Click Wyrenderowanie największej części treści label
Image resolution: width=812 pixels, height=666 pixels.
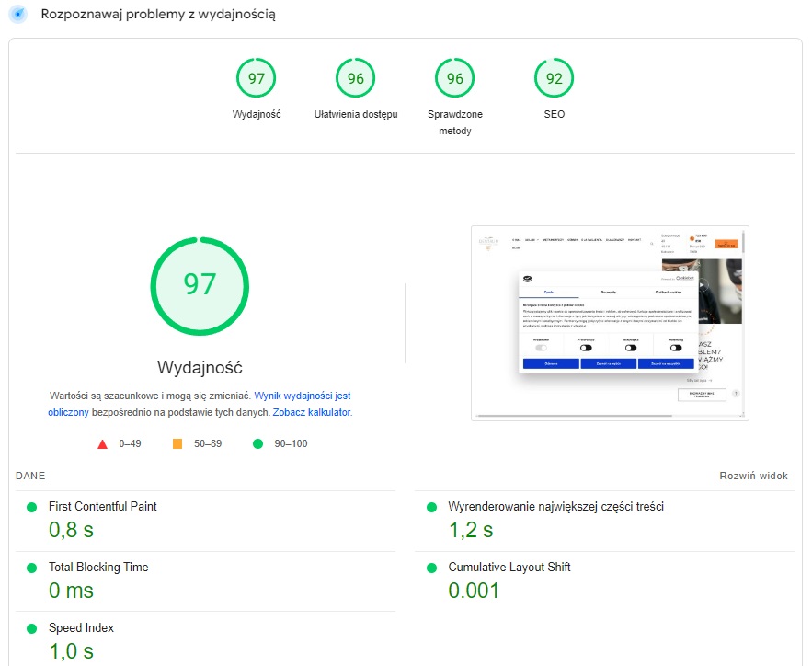click(x=556, y=506)
